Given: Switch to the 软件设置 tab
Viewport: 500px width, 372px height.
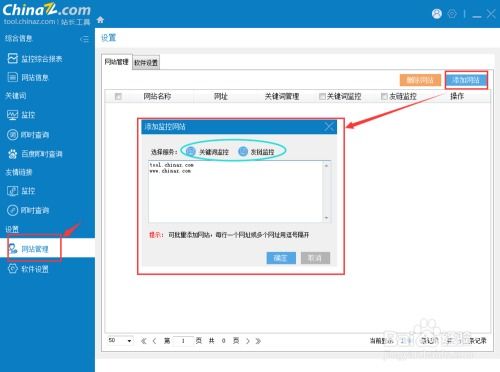Looking at the screenshot, I should [x=146, y=63].
